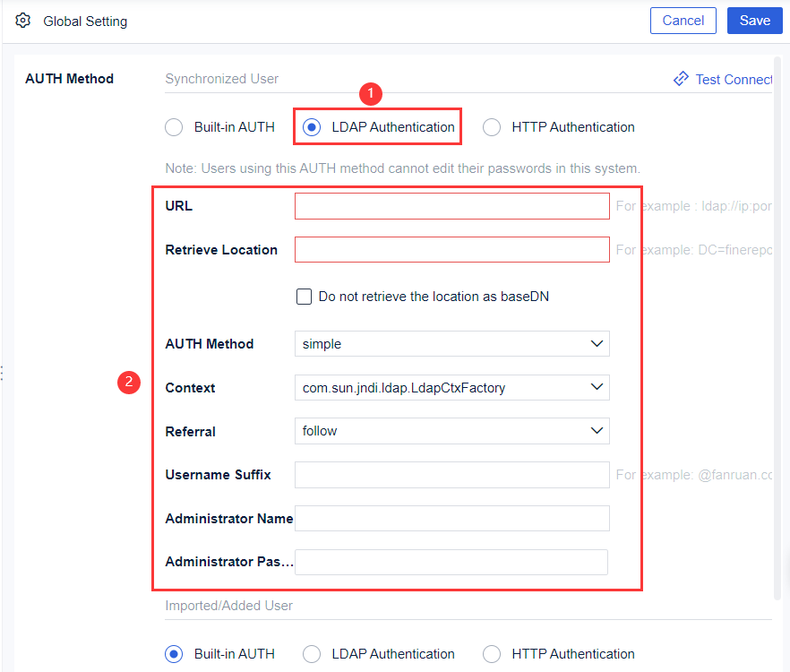790x672 pixels.
Task: Select LDAP Authentication under Imported/Added User
Action: pyautogui.click(x=311, y=654)
